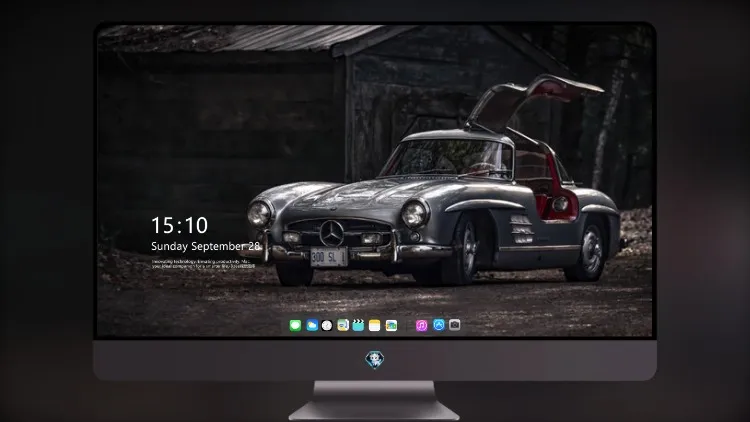Open the pink iTunes music app

coord(421,325)
